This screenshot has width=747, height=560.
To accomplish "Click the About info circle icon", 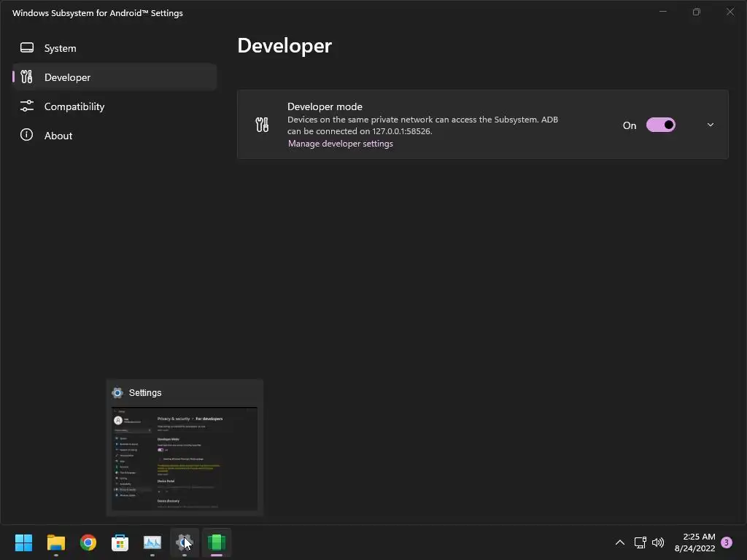I will tap(27, 135).
